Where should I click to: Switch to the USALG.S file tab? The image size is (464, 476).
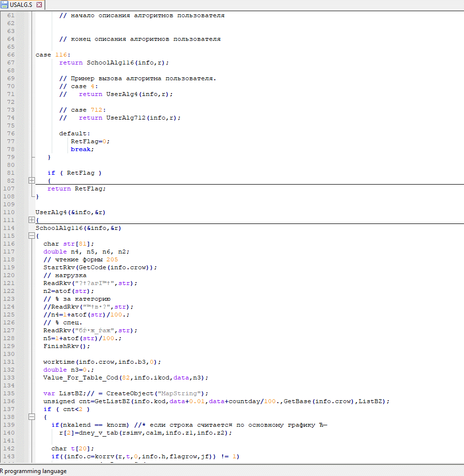(x=23, y=5)
